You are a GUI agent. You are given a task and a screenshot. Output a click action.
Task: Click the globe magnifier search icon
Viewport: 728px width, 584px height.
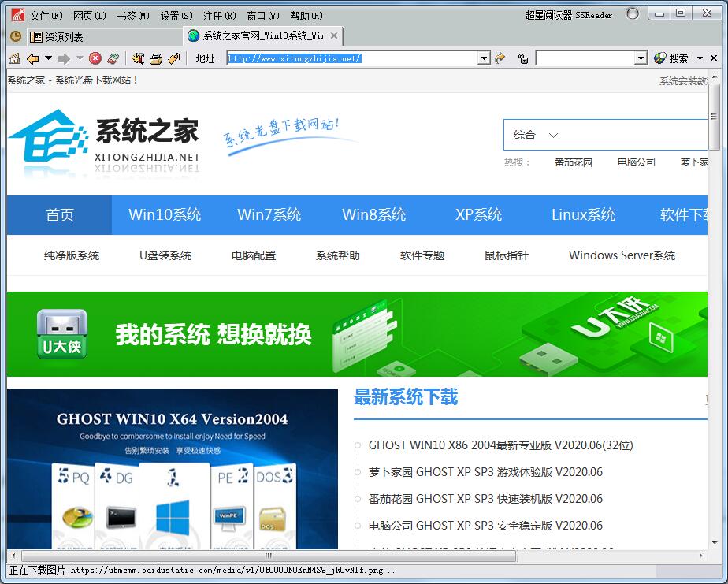659,58
